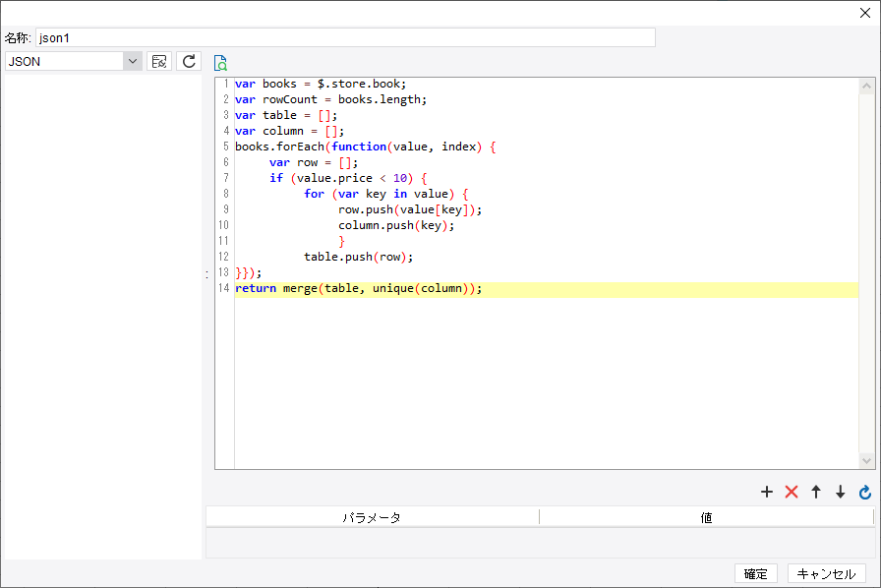This screenshot has width=881, height=588.
Task: Click the 値 column header
Action: click(x=708, y=516)
